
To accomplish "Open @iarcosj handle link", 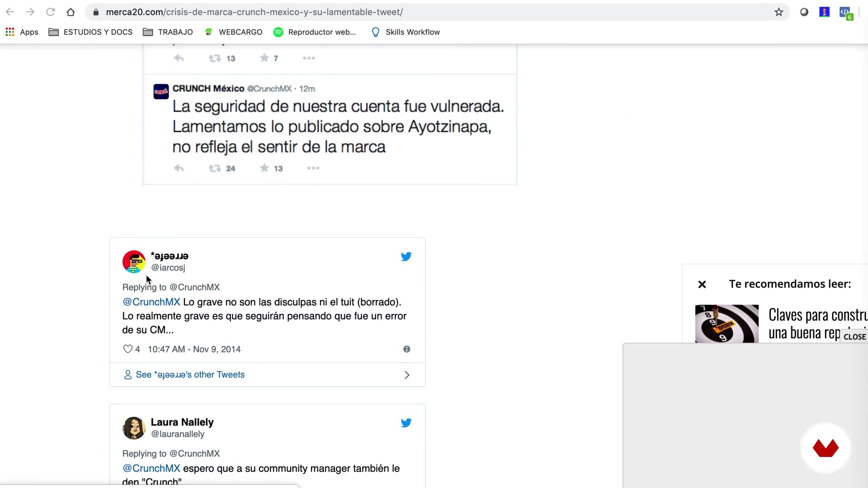I will pyautogui.click(x=168, y=267).
